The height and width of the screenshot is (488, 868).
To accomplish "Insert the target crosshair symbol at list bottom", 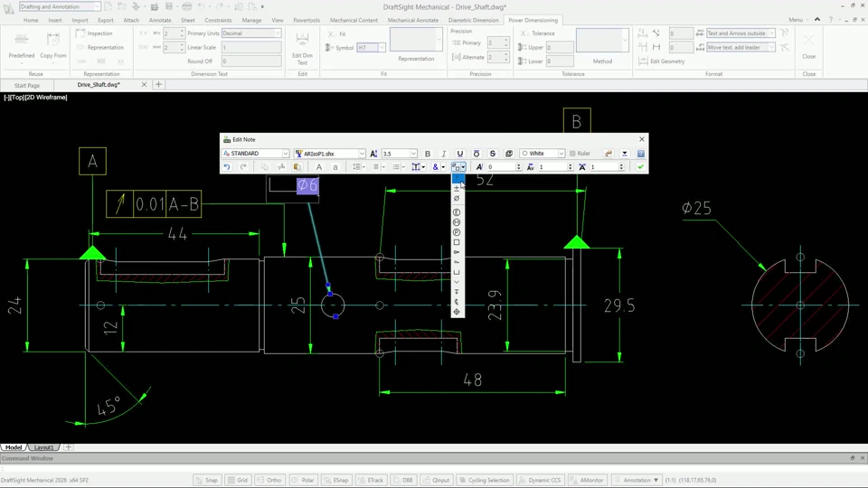I will 457,312.
